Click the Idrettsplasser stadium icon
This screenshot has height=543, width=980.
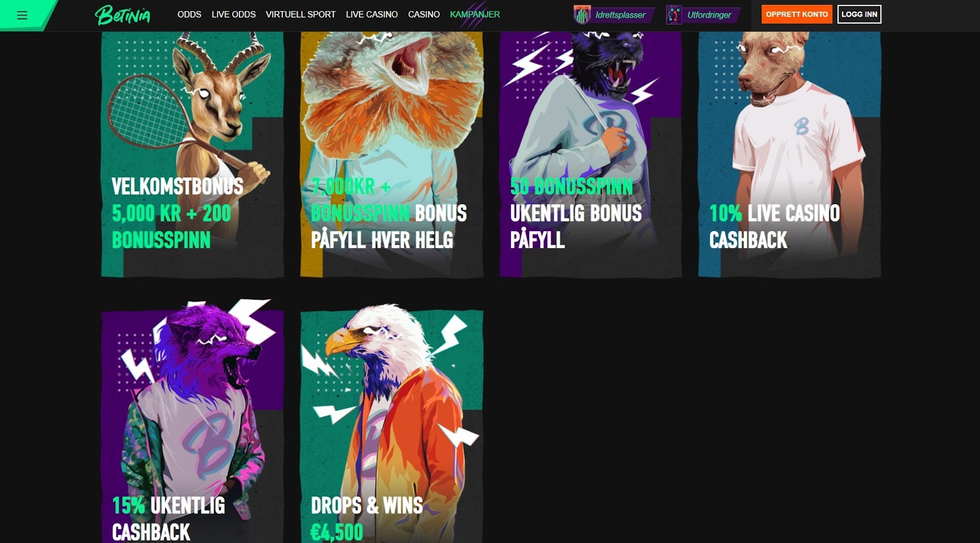pyautogui.click(x=582, y=15)
